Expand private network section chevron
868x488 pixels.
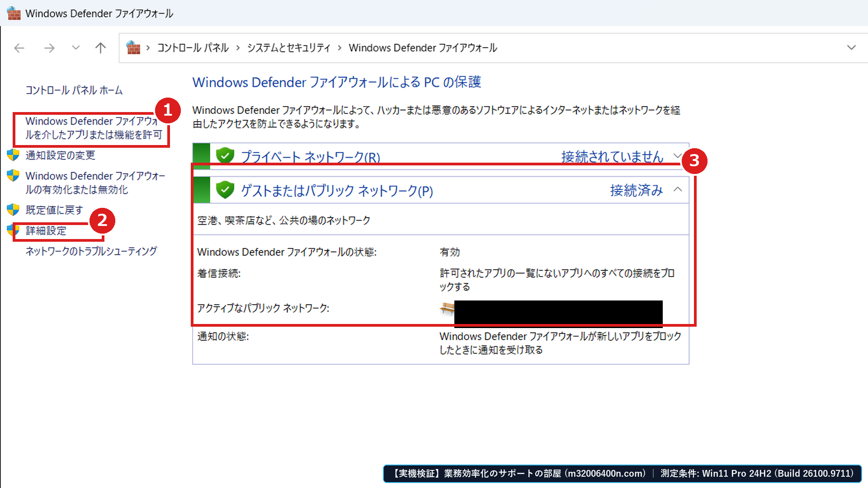tap(677, 155)
